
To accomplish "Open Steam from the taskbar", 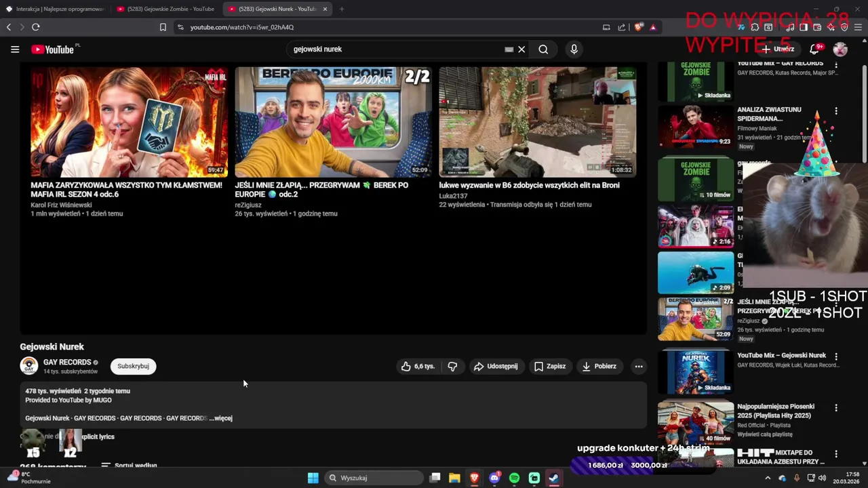I will 554,478.
